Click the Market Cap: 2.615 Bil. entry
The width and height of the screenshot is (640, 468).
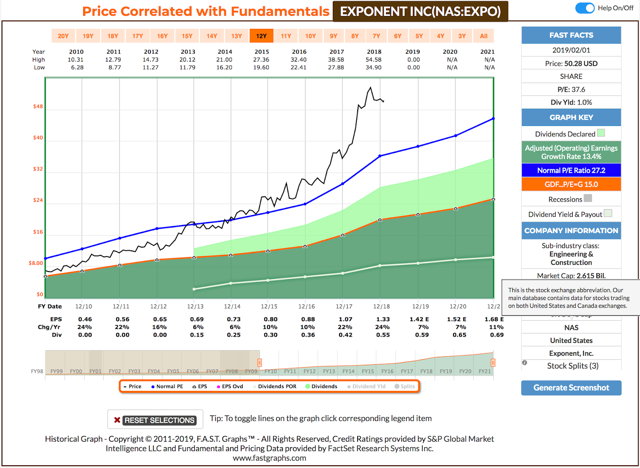571,276
